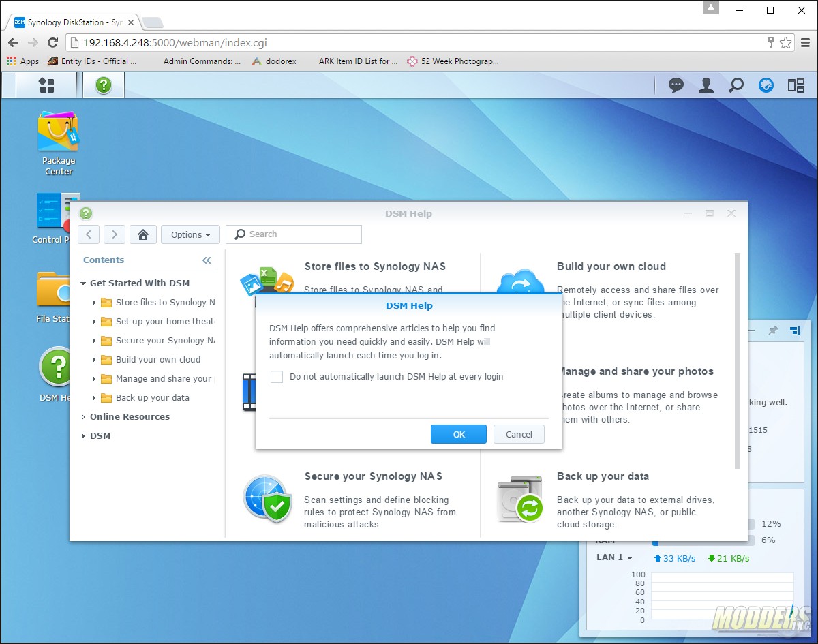Open the user Options person icon
This screenshot has height=644, width=818.
[x=706, y=85]
